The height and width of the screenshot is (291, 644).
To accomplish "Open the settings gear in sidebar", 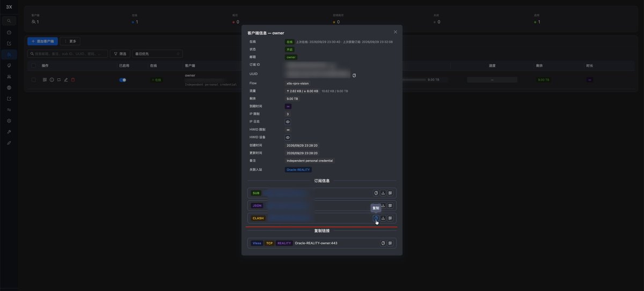I will pos(9,121).
